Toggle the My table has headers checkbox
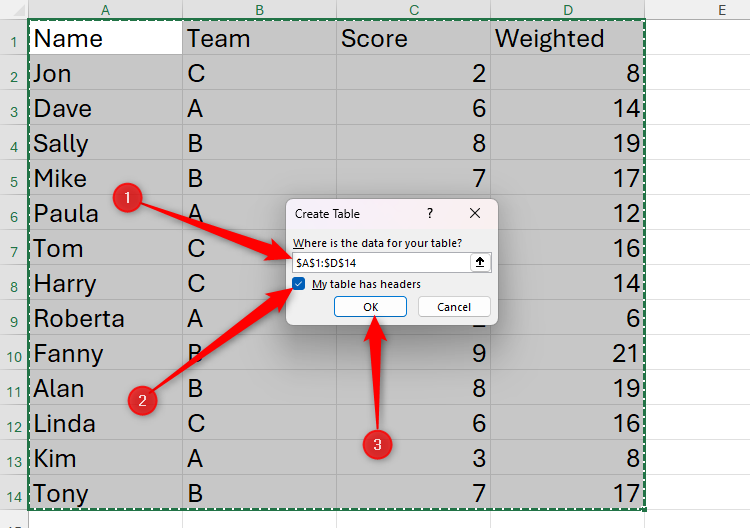Image resolution: width=750 pixels, height=528 pixels. pyautogui.click(x=299, y=284)
